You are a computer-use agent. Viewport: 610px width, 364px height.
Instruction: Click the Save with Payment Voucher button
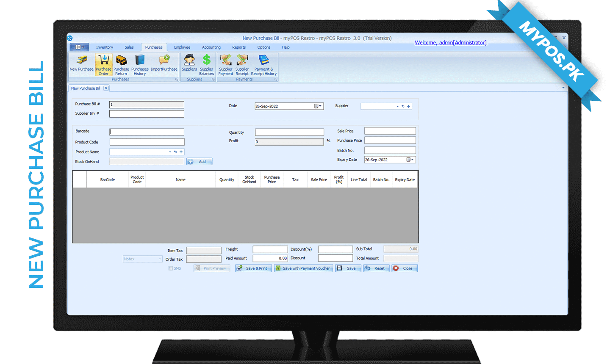pyautogui.click(x=303, y=268)
